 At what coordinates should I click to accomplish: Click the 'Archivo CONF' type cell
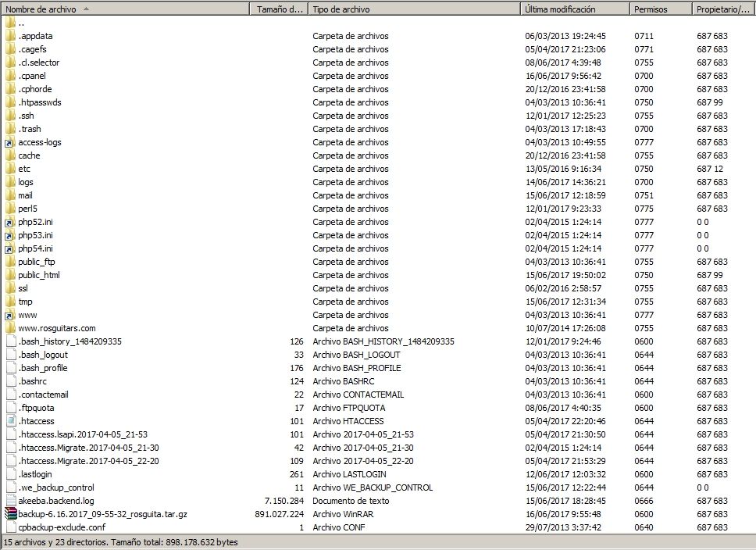coord(338,527)
